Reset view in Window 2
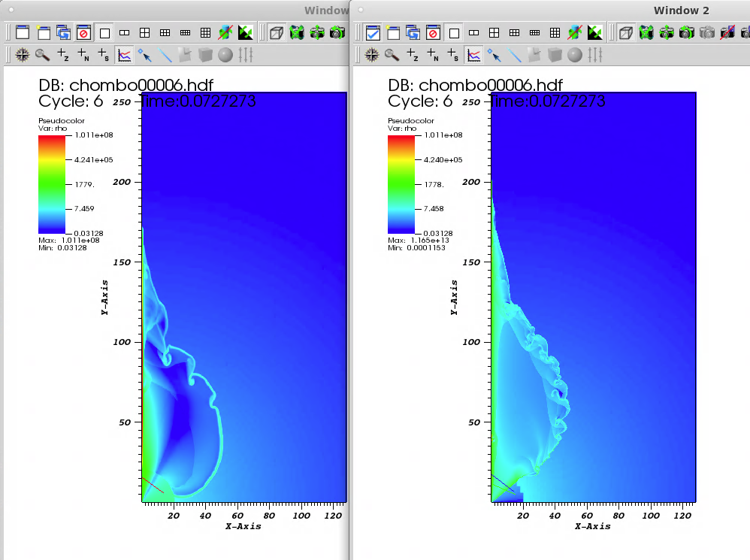Viewport: 750px width, 560px height. click(x=646, y=32)
